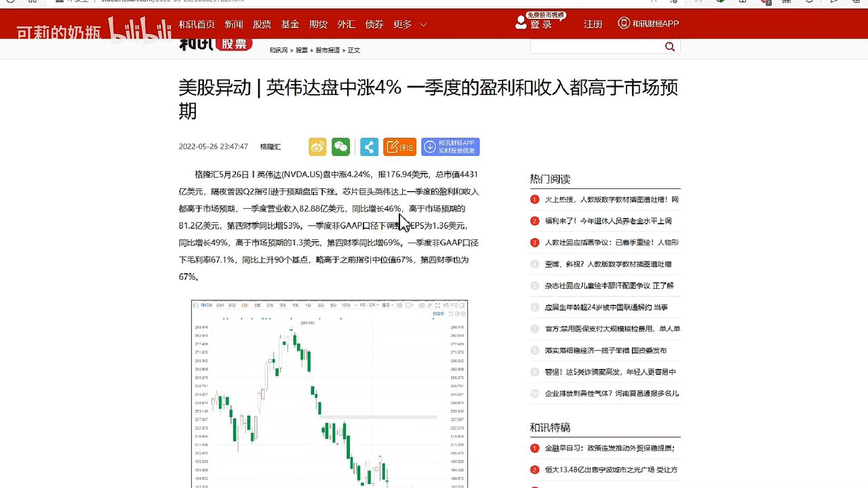868x488 pixels.
Task: Open hot article 杂志社回应儿童绘本部汗配图争议
Action: point(609,286)
